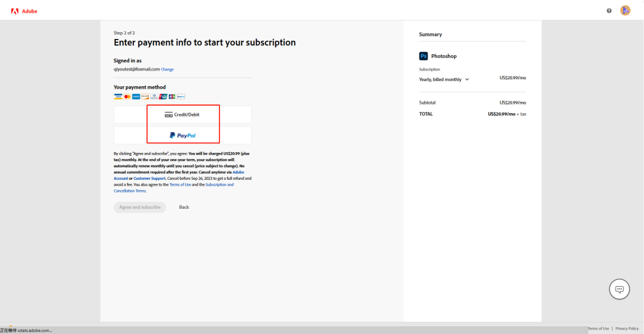The height and width of the screenshot is (334, 644).
Task: Click the JCB card icon
Action: [x=172, y=96]
